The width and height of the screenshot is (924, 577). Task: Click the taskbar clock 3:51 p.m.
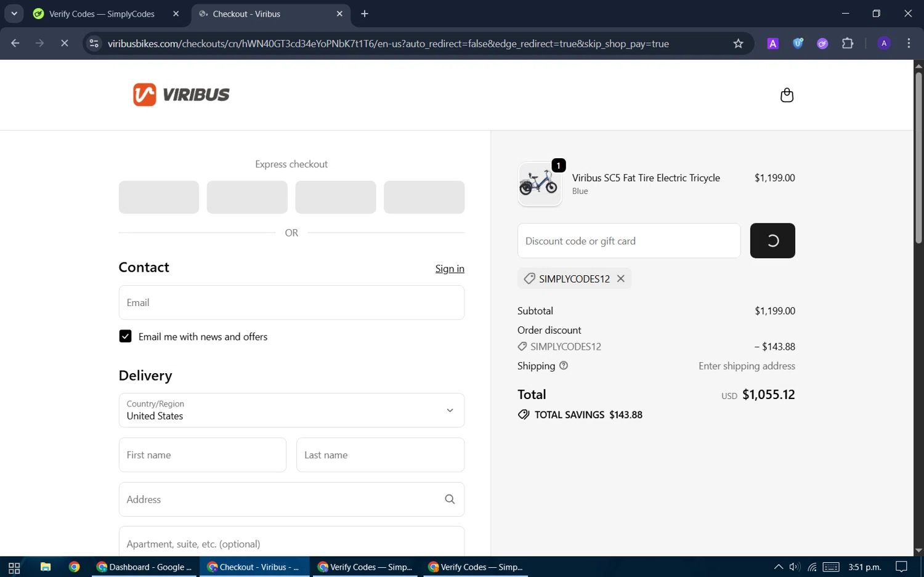coord(865,567)
